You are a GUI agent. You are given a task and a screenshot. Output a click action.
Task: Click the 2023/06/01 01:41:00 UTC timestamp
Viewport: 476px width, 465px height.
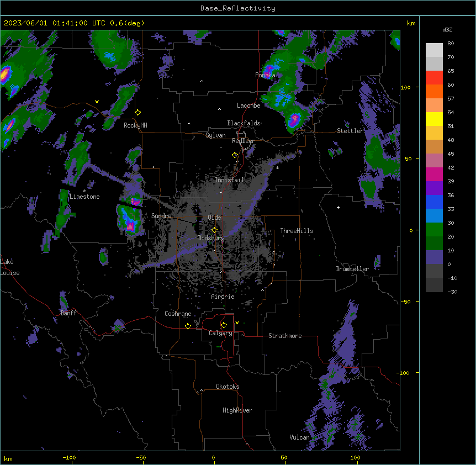pos(55,23)
